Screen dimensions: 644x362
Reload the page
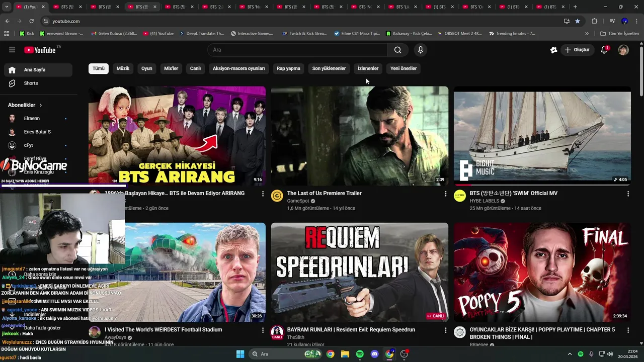pyautogui.click(x=31, y=21)
